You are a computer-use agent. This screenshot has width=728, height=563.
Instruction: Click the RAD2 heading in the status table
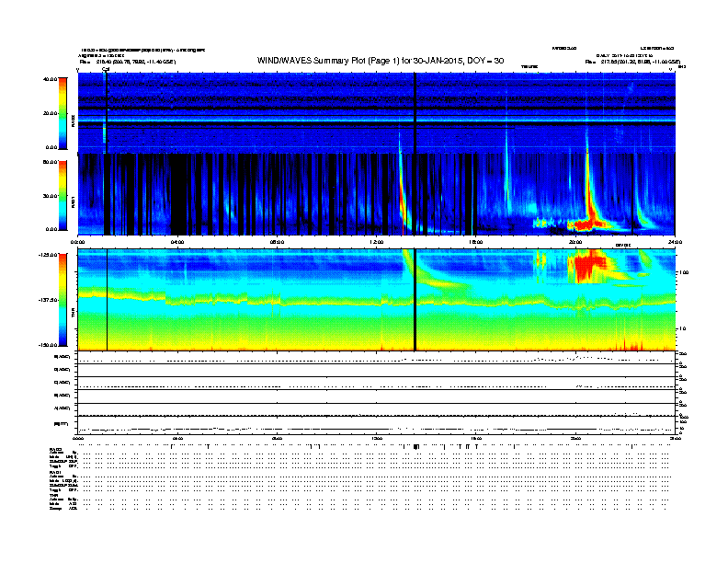point(56,450)
